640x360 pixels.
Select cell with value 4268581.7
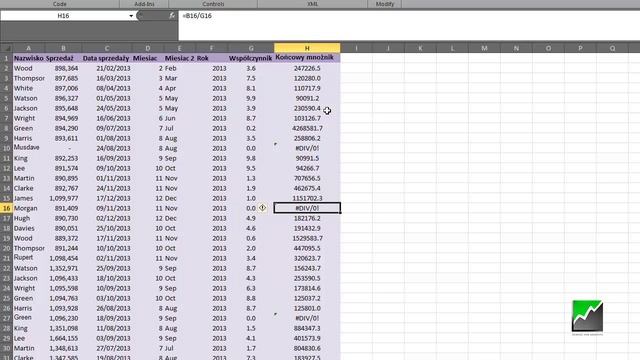(x=307, y=128)
